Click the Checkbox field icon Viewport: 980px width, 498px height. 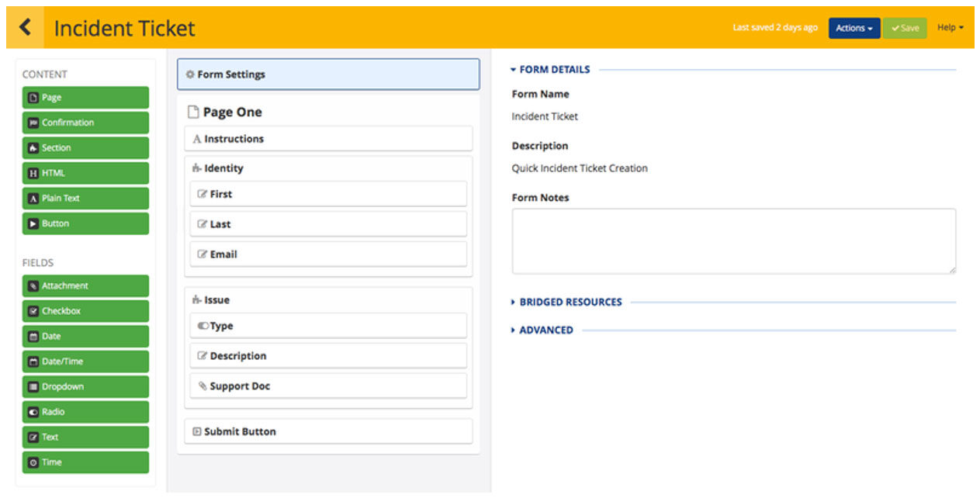coord(33,311)
